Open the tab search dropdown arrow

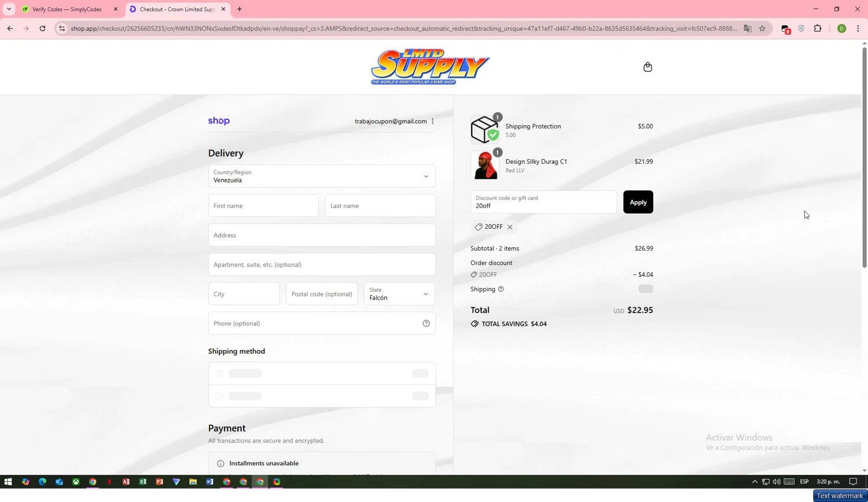(x=9, y=9)
